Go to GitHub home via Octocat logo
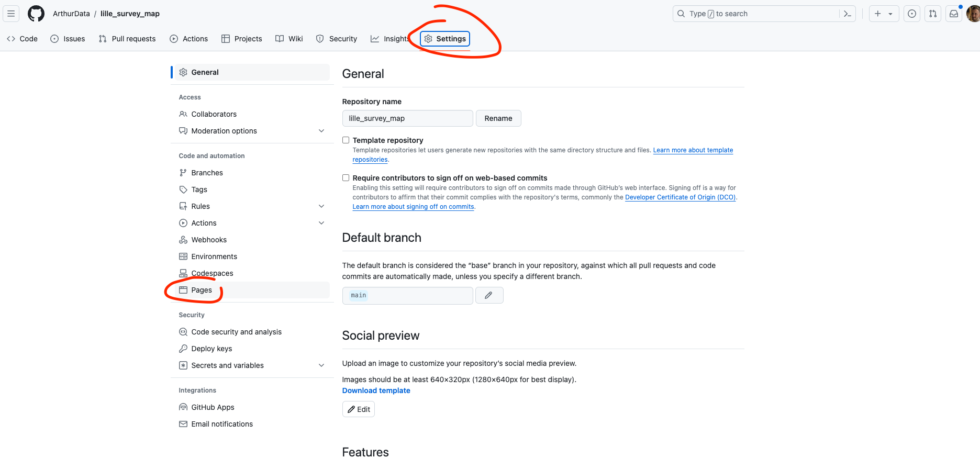 pyautogui.click(x=36, y=14)
